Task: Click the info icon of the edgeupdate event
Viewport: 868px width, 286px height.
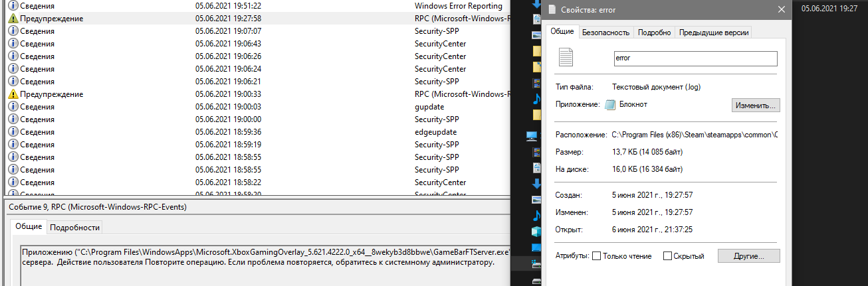Action: 13,132
